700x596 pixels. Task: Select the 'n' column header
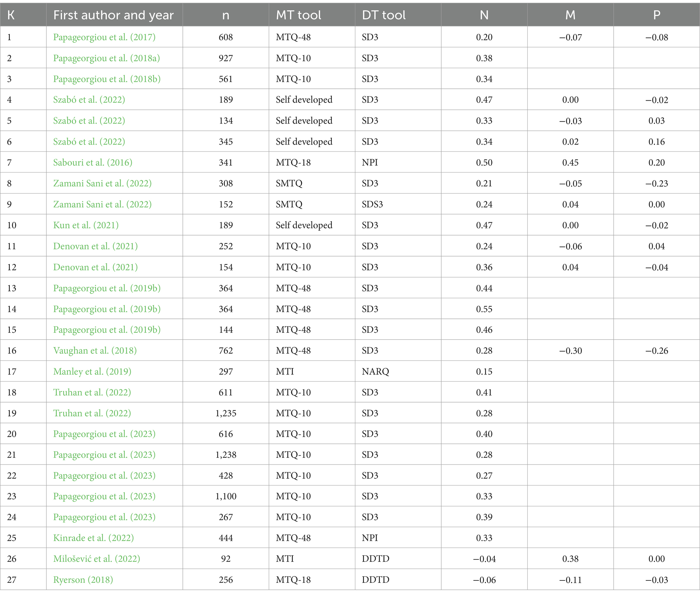pos(226,16)
